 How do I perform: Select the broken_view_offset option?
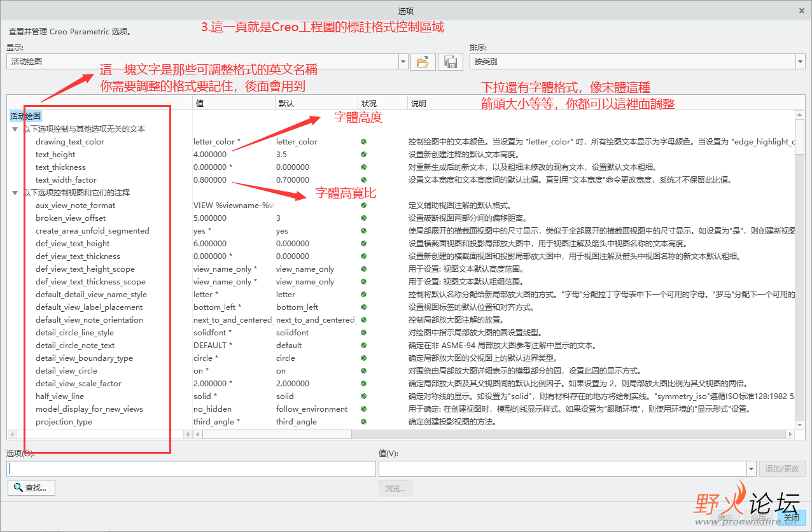[x=71, y=218]
